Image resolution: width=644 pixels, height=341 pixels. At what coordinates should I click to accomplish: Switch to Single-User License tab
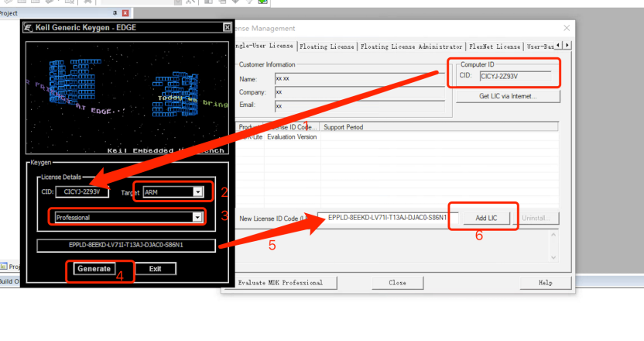coord(265,46)
